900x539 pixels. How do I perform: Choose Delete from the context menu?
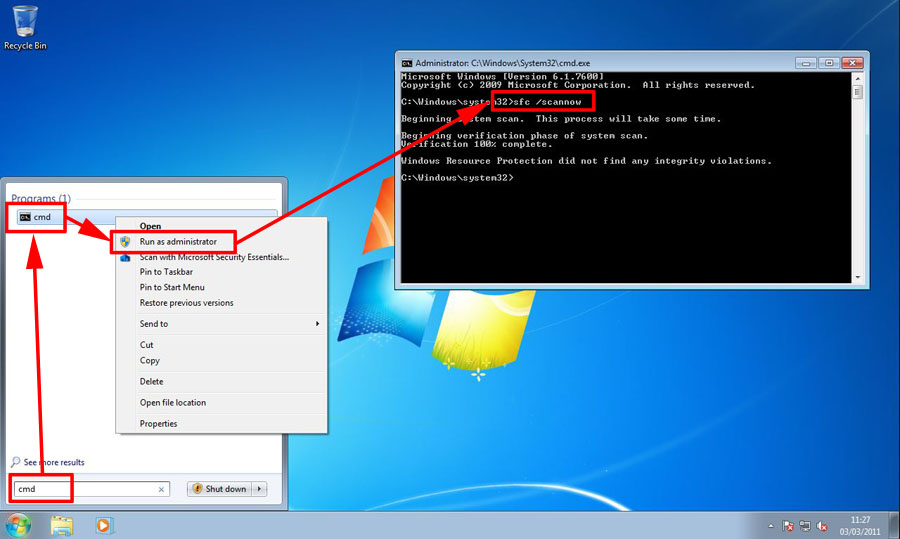click(x=152, y=382)
